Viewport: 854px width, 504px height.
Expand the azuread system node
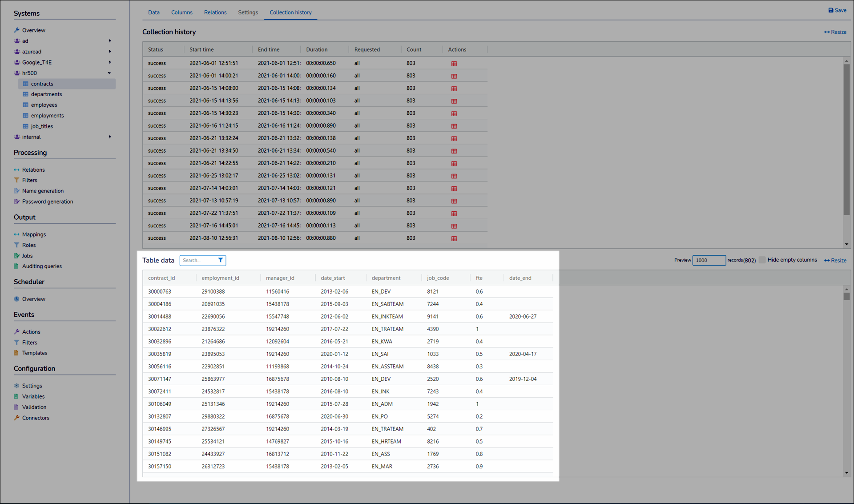[109, 52]
